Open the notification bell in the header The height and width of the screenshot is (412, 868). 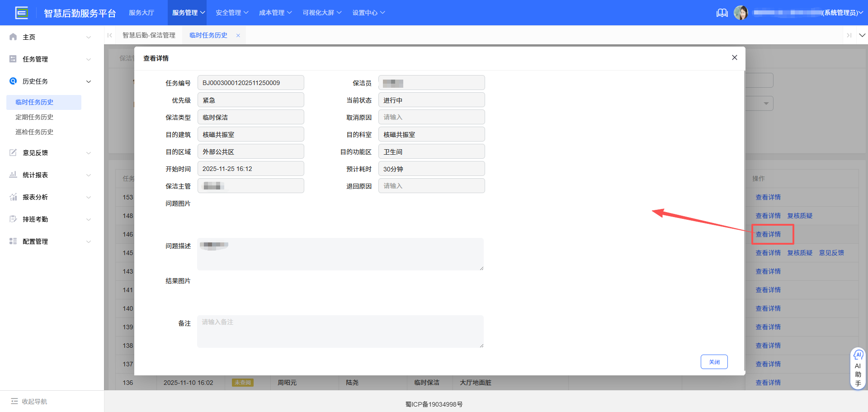(722, 13)
